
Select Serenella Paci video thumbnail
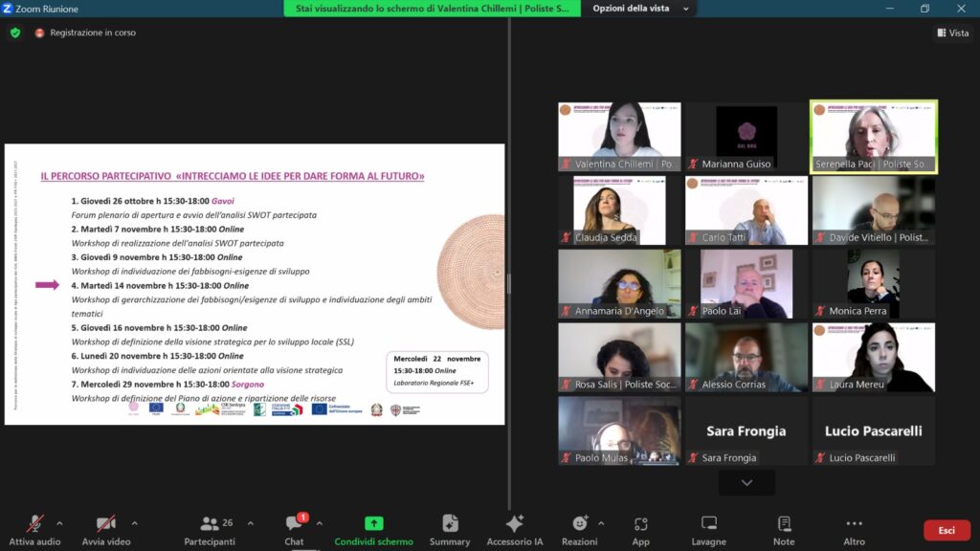pos(873,137)
